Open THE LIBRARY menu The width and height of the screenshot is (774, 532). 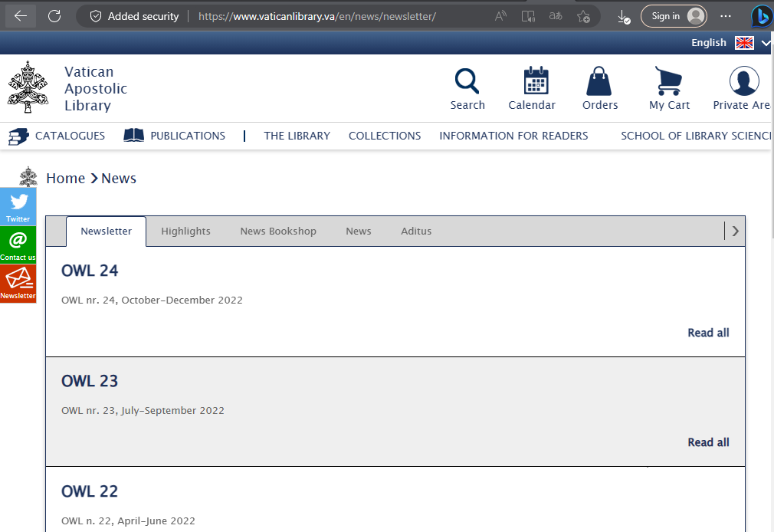[297, 136]
